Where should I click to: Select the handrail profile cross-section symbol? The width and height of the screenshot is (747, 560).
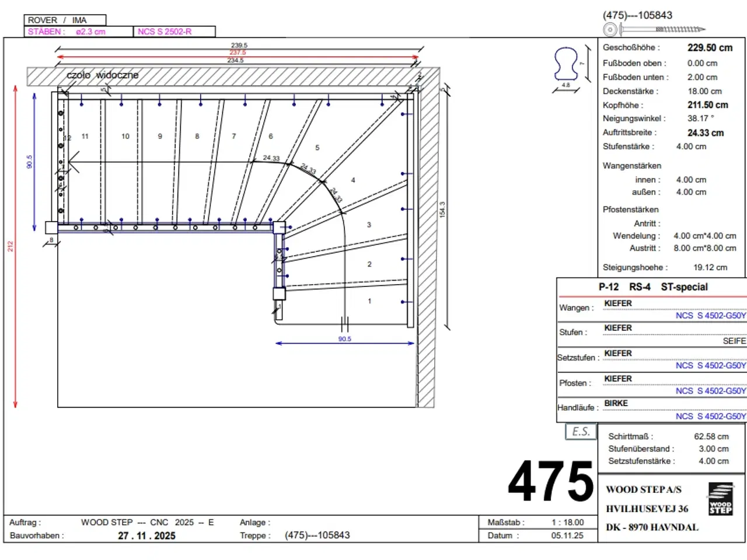[x=565, y=64]
